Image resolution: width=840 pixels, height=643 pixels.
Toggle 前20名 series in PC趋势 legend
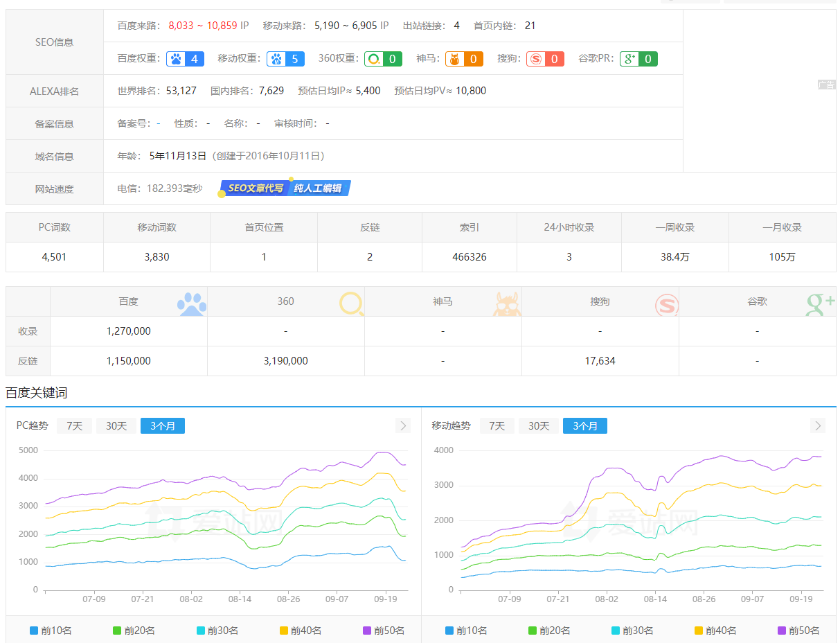point(134,631)
